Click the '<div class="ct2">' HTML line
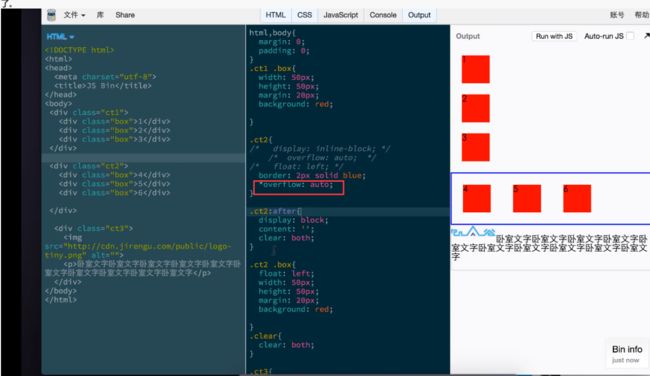This screenshot has width=650, height=376. [89, 166]
